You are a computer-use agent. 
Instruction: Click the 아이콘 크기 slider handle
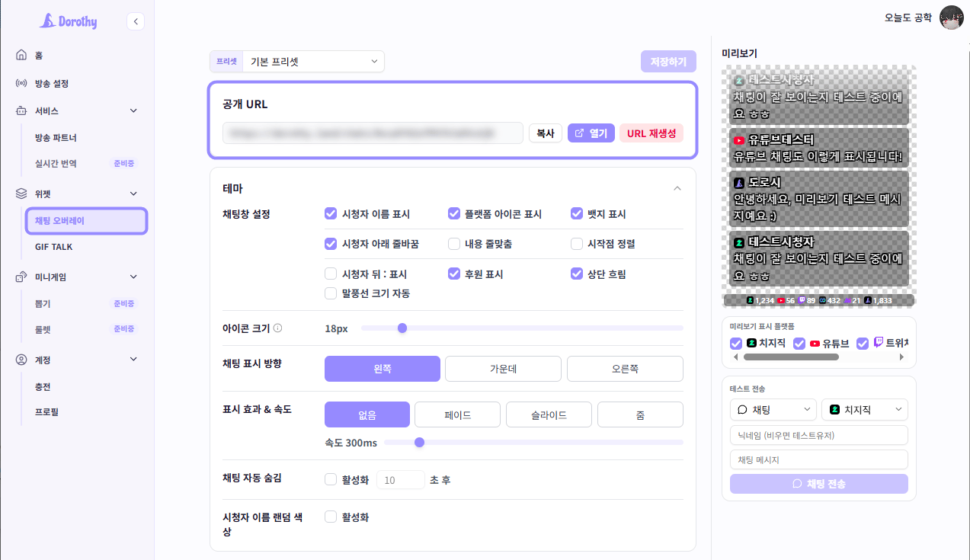point(402,328)
